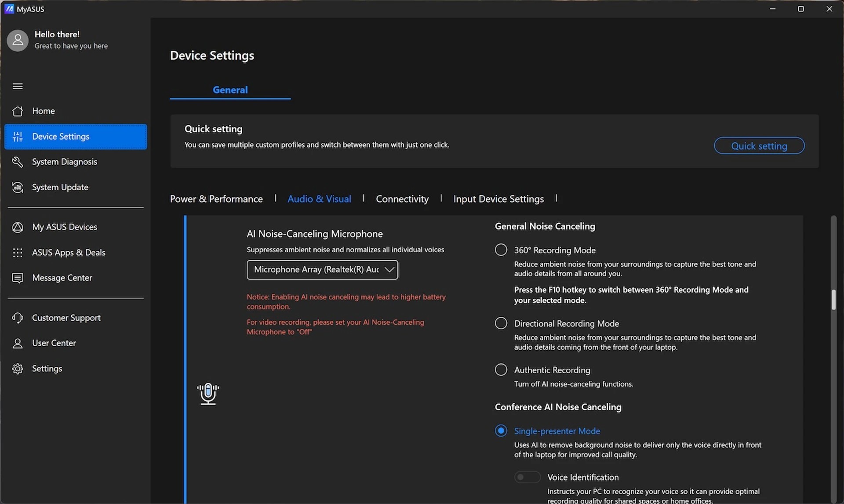The height and width of the screenshot is (504, 844).
Task: Select 360° Recording Mode radio button
Action: (x=501, y=250)
